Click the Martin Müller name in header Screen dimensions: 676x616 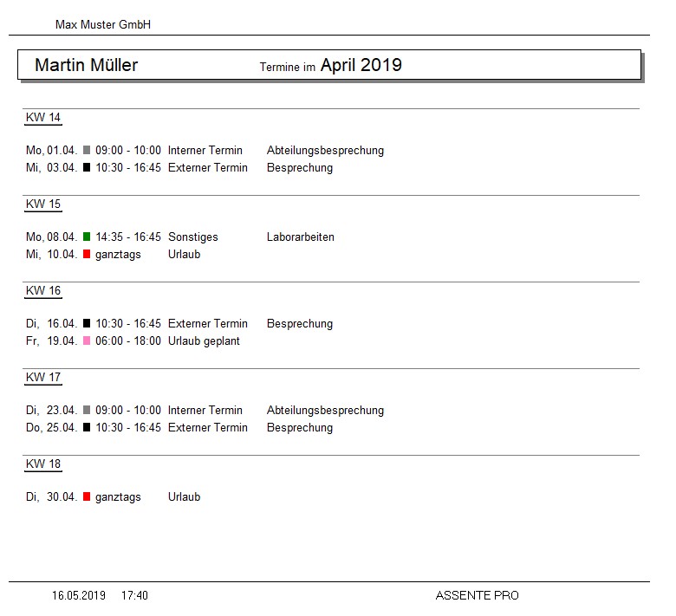86,66
